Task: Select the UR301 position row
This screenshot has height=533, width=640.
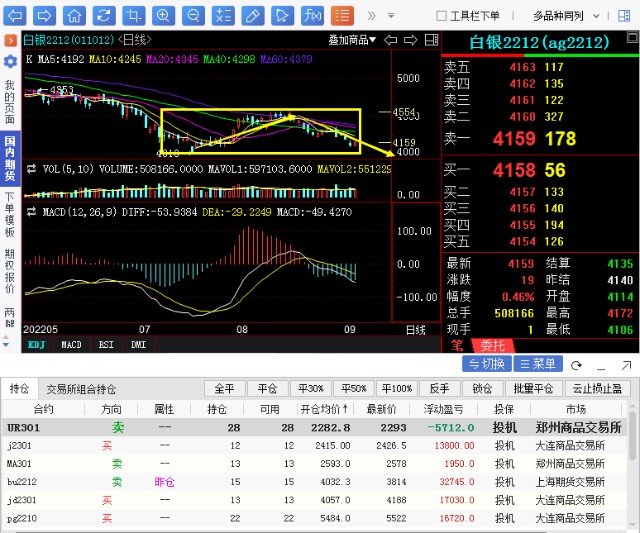Action: [314, 427]
